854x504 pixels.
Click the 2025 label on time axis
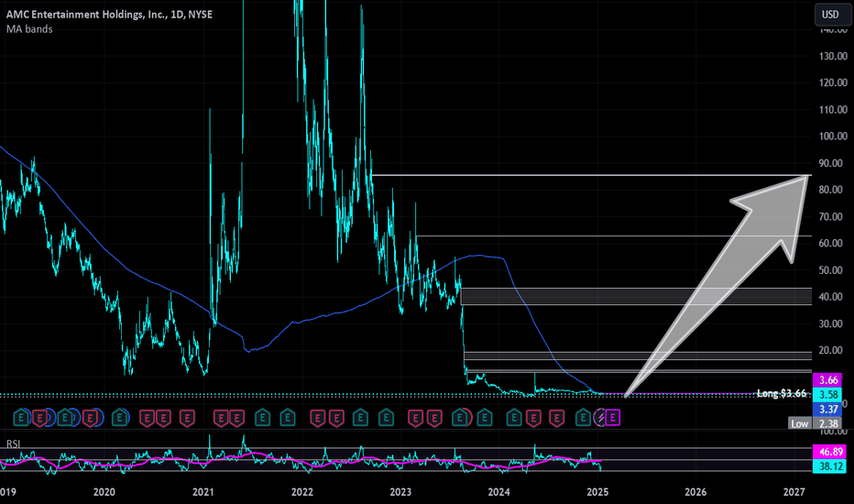coord(597,492)
